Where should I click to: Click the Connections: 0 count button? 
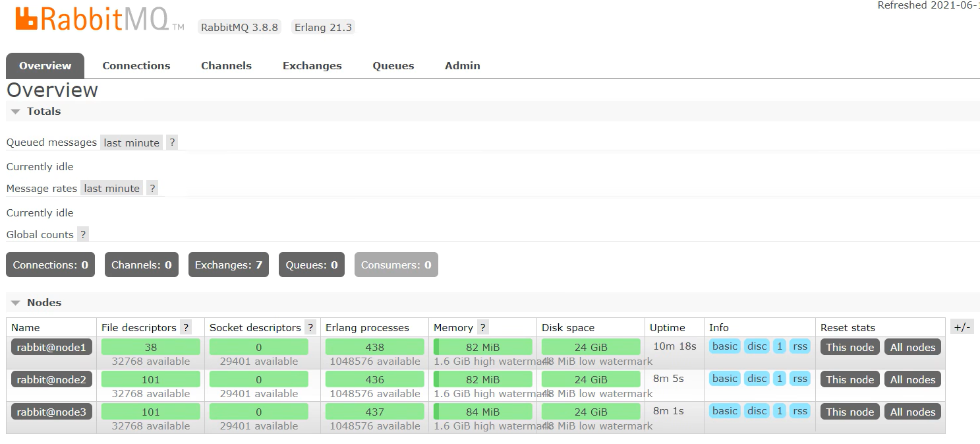51,265
